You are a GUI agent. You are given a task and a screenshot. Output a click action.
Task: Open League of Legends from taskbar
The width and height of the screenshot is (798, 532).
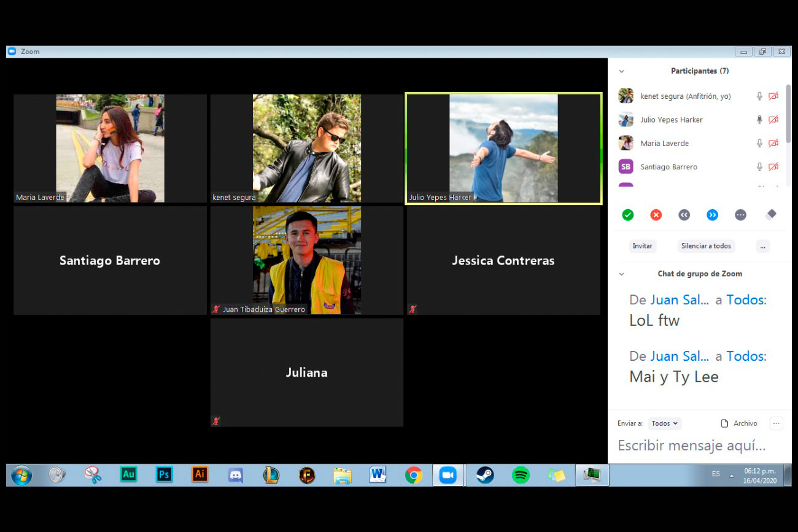(x=271, y=475)
